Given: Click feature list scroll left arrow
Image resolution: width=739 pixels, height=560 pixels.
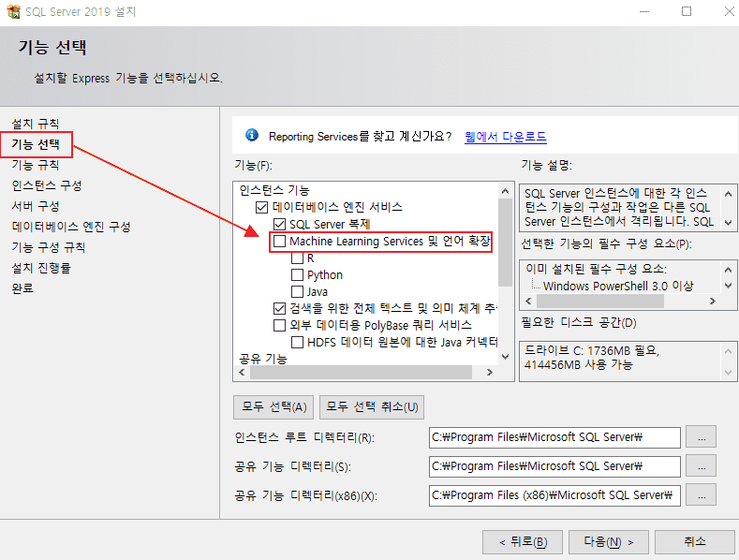Looking at the screenshot, I should [x=243, y=373].
